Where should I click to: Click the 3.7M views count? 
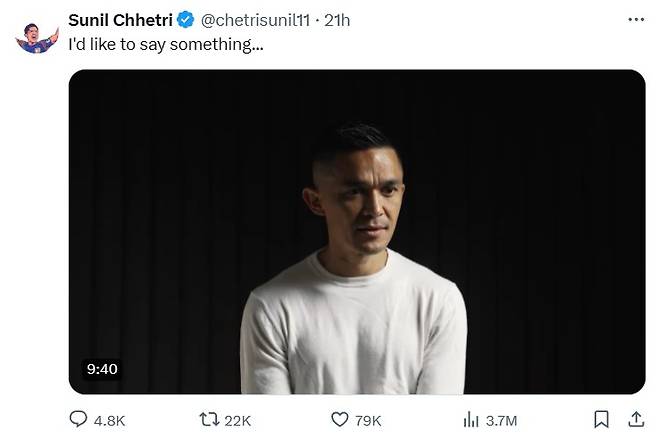tap(501, 421)
